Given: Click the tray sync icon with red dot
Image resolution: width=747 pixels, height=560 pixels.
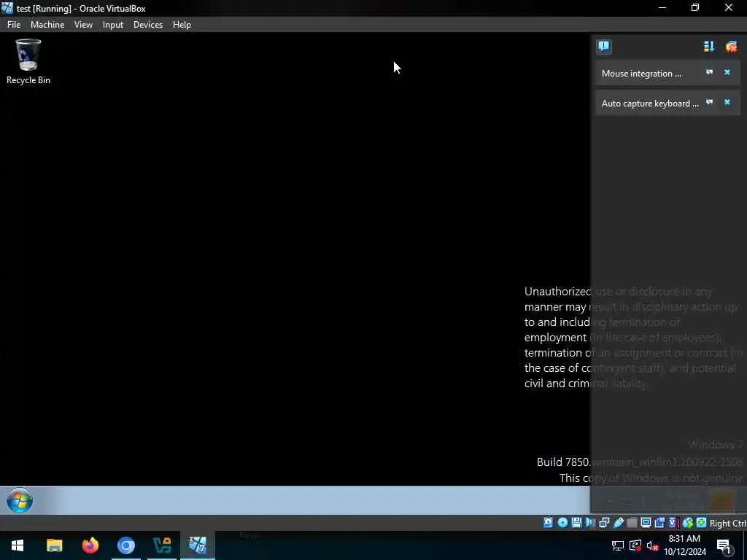Looking at the screenshot, I should 635,545.
